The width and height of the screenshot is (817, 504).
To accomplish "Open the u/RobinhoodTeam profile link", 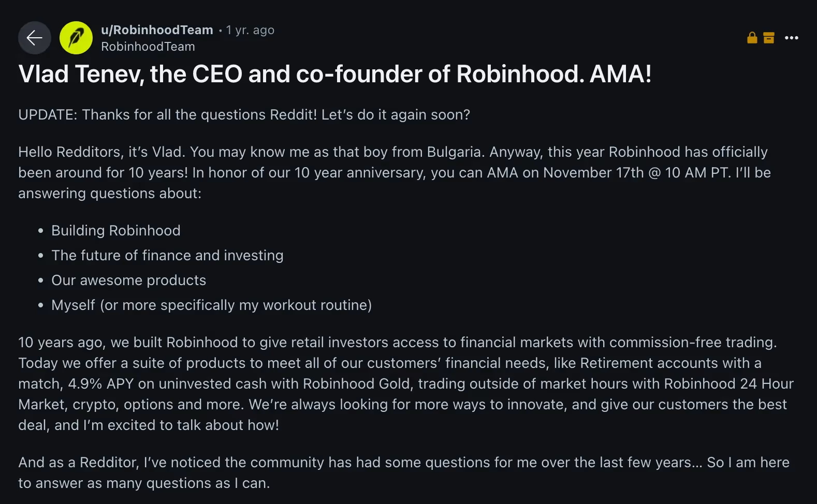I will [x=157, y=30].
